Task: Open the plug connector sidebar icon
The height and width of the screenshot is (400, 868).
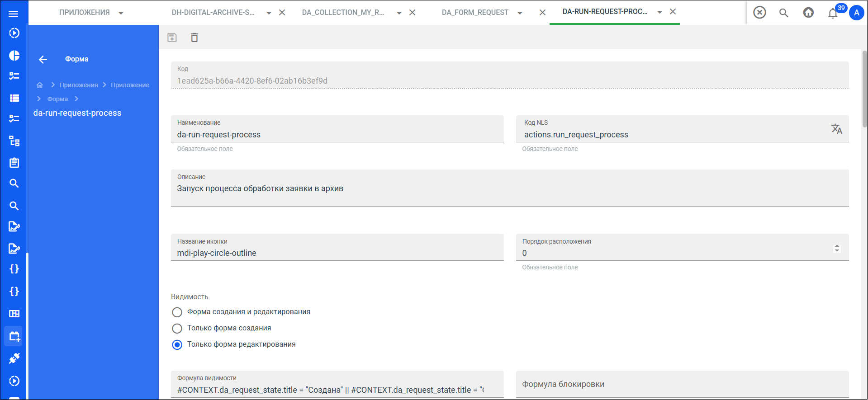Action: [x=14, y=358]
